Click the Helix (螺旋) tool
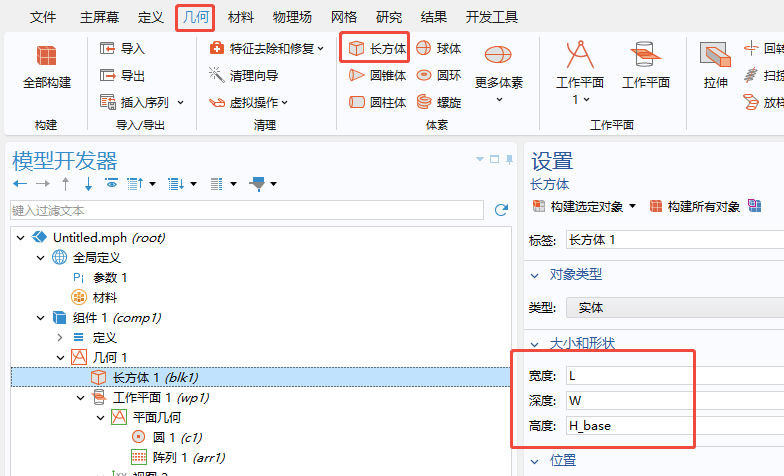The width and height of the screenshot is (784, 476). pos(439,102)
